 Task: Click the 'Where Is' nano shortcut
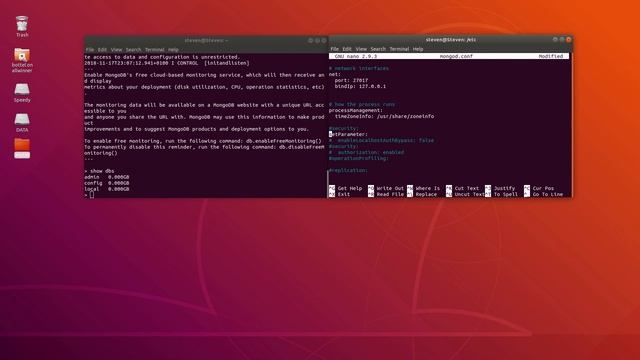[424, 189]
